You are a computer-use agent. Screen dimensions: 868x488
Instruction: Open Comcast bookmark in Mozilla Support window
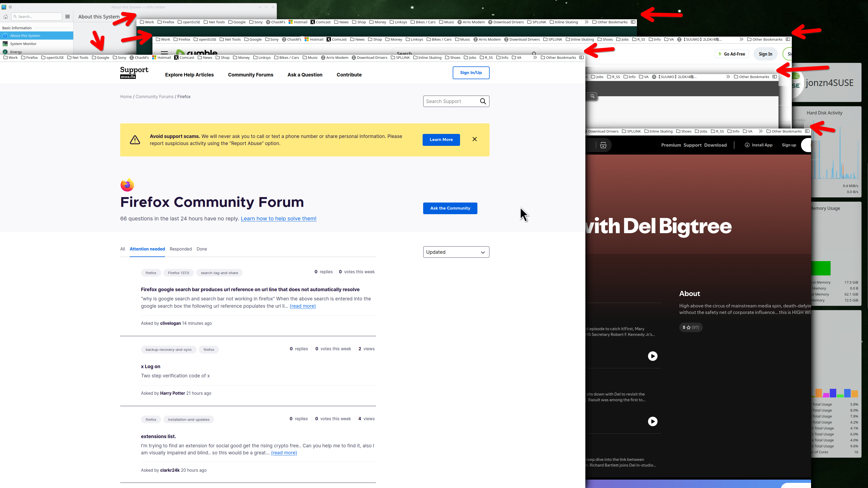click(184, 57)
